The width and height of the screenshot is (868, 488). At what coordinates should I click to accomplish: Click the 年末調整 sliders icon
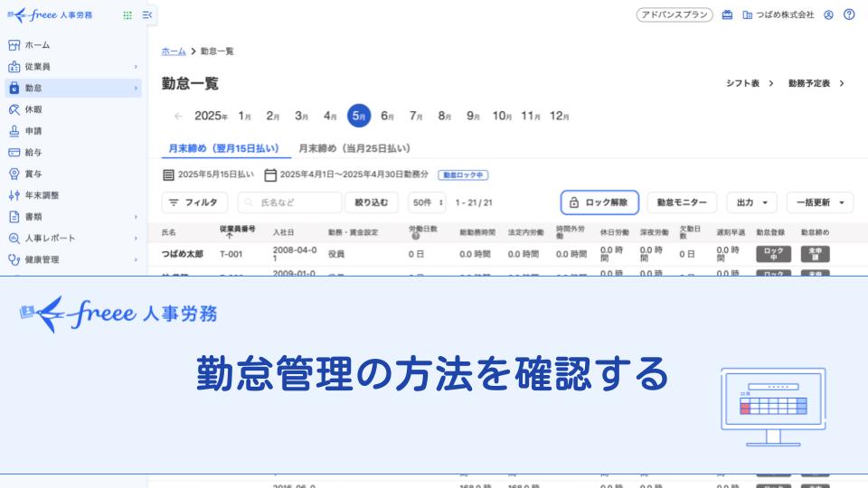[14, 195]
